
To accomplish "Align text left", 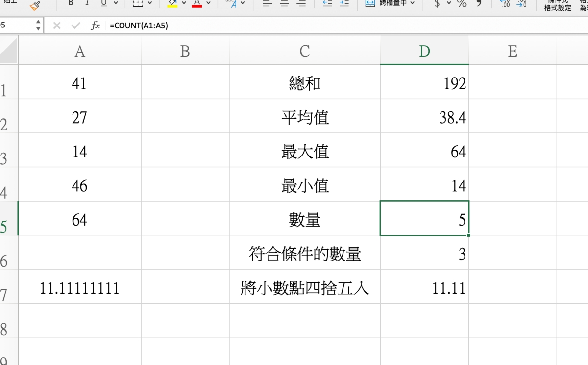I will (267, 4).
